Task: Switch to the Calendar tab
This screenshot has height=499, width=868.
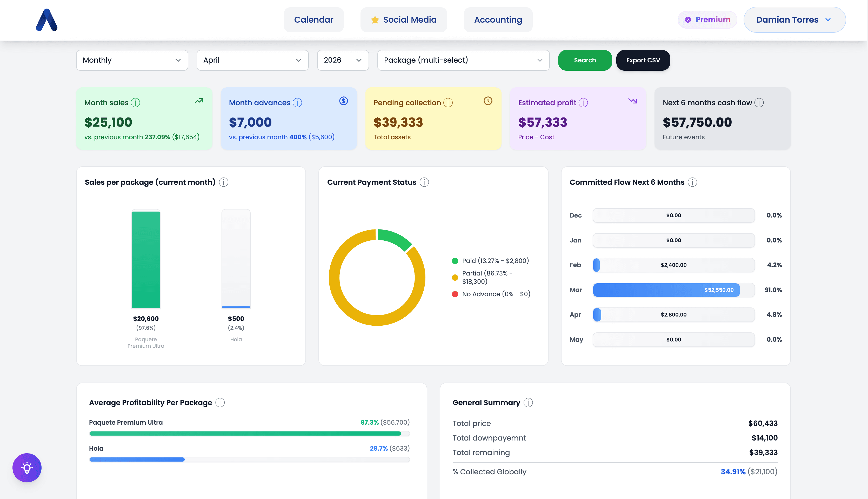Action: coord(313,20)
